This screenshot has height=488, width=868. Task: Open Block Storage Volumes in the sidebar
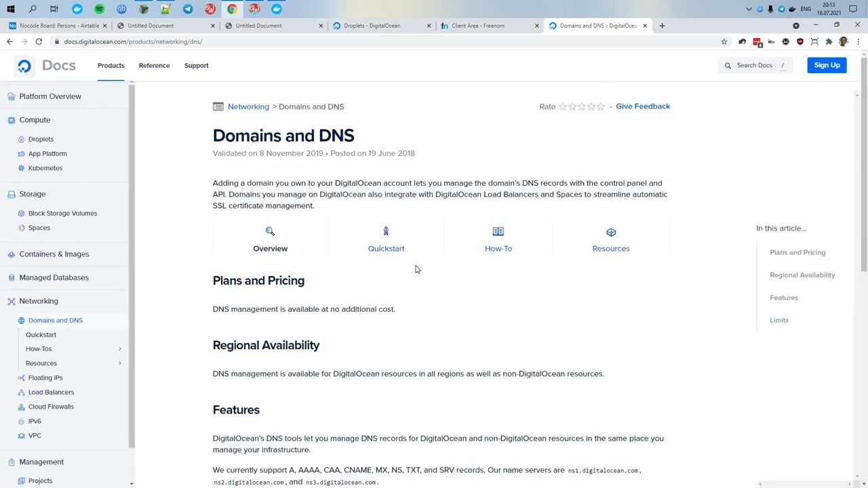(x=62, y=213)
